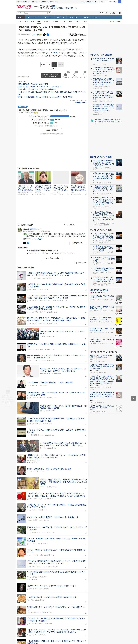Screen dimensions: 138x644
Task: Open thumbnail of coin article 死亡届の提出前なら
Action: pos(78,178)
